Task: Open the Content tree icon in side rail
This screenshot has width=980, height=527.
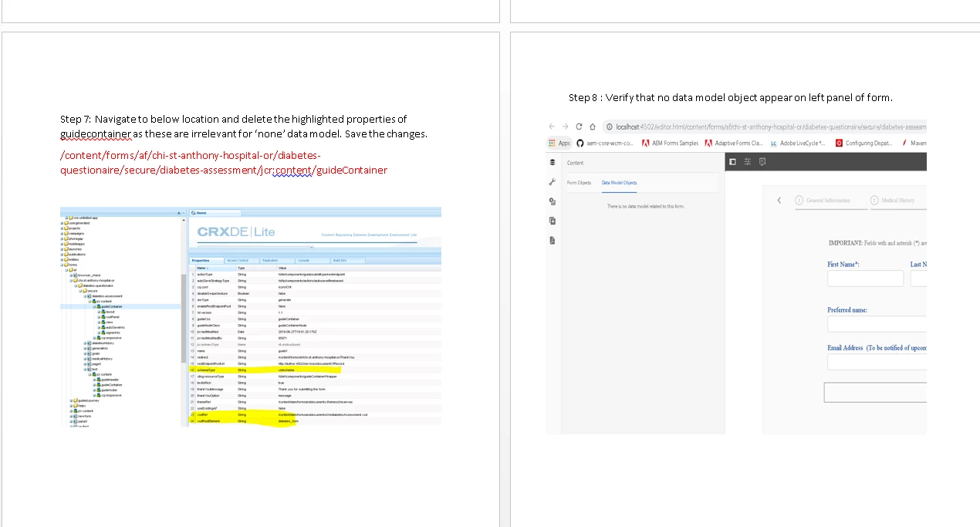Action: pyautogui.click(x=553, y=162)
